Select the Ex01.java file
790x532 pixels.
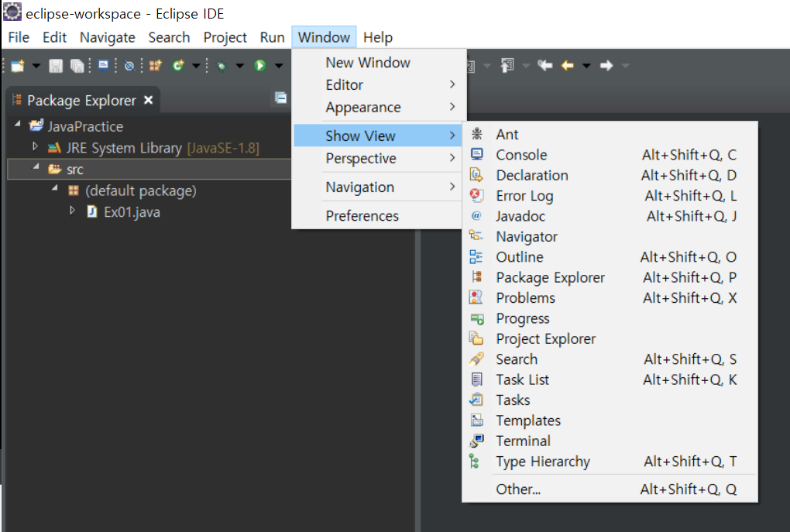point(123,212)
